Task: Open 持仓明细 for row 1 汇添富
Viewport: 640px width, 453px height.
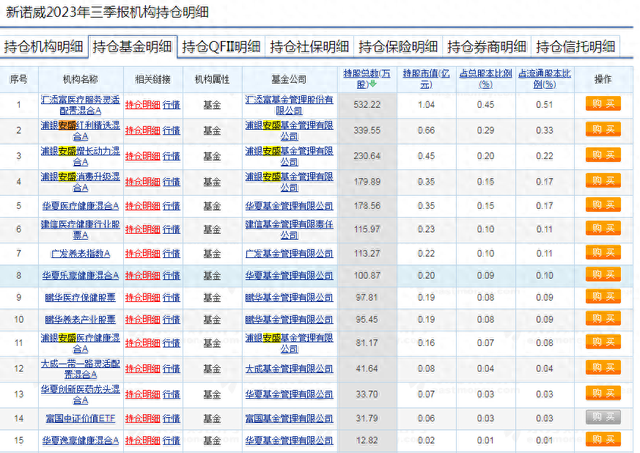Action: (142, 105)
